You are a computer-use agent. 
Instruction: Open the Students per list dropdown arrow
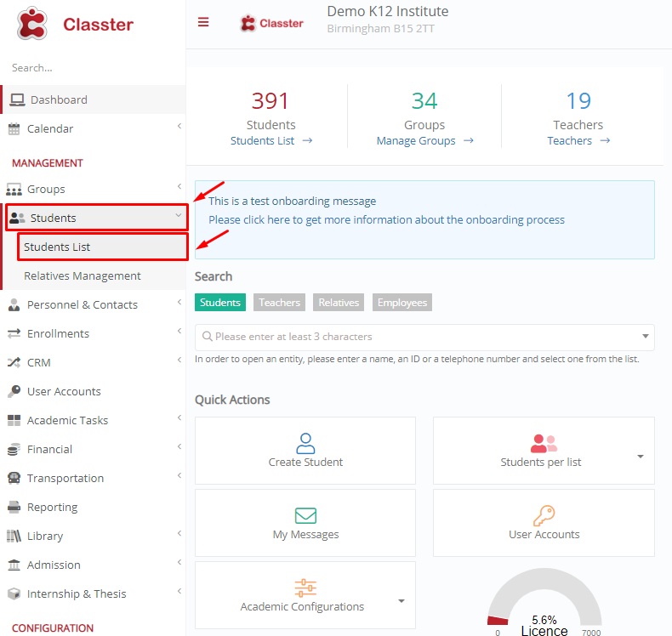pyautogui.click(x=641, y=457)
